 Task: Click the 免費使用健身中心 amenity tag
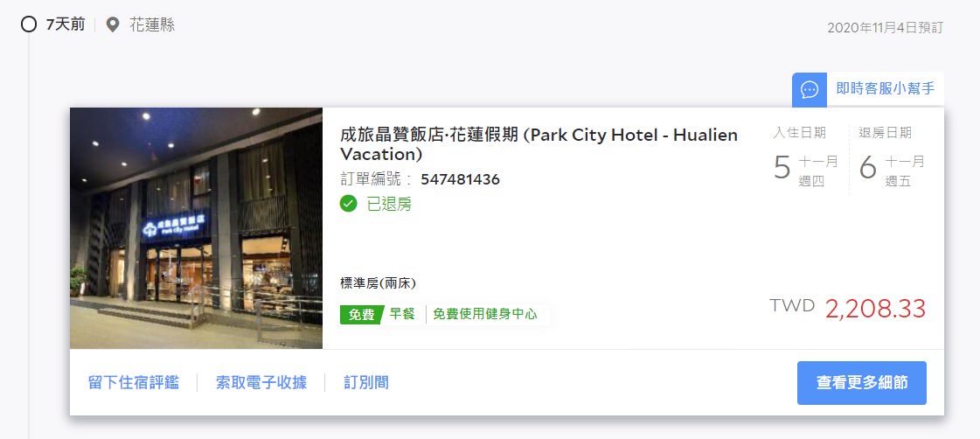(x=485, y=314)
